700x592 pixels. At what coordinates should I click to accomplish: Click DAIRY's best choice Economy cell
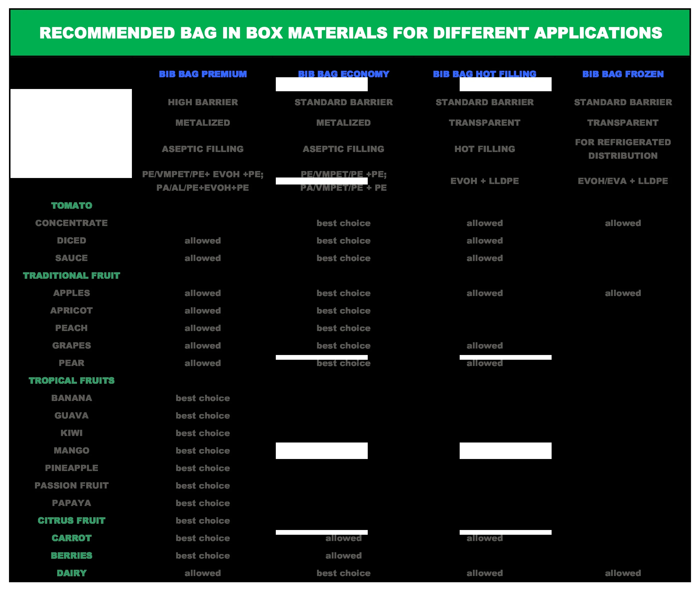click(344, 573)
